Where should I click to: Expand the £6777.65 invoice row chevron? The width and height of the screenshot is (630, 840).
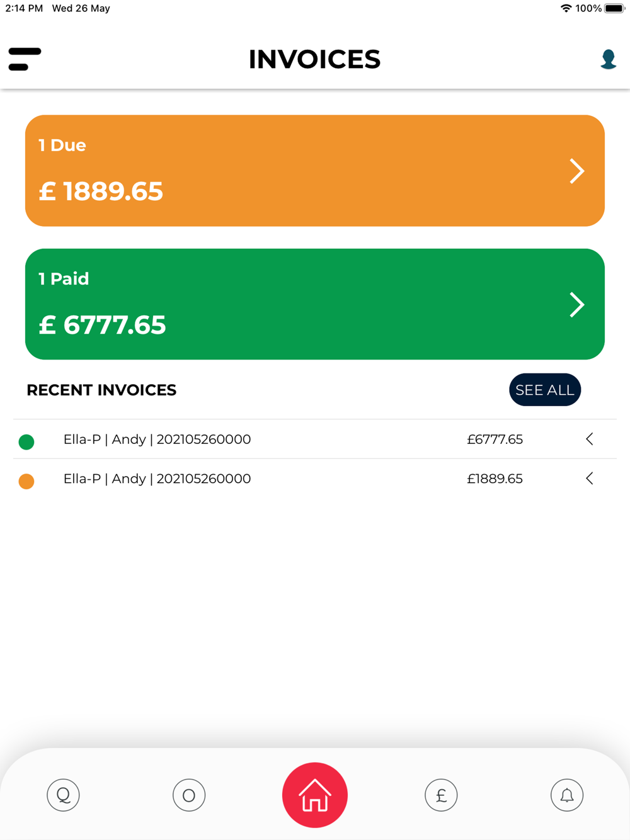(590, 439)
